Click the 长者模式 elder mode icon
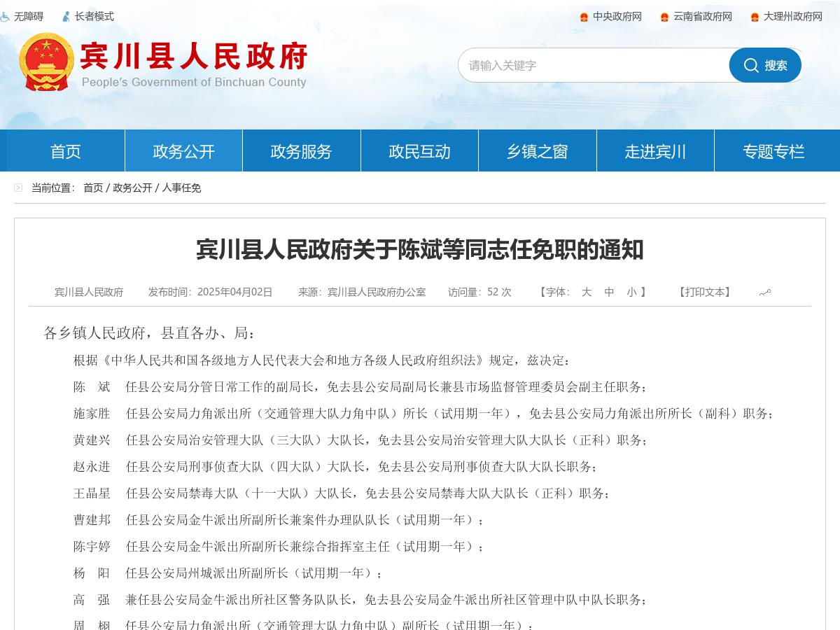840x630 pixels. 66,16
